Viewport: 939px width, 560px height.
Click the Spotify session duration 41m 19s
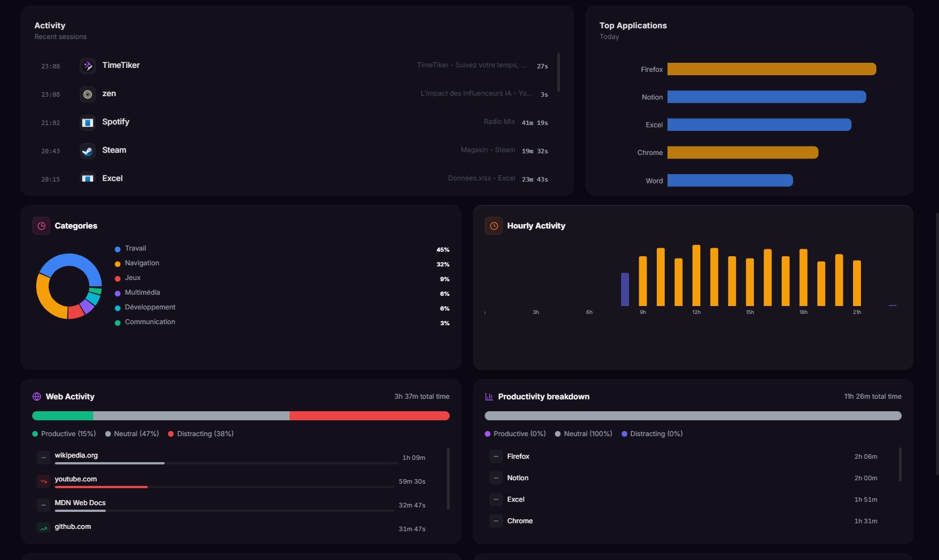pyautogui.click(x=535, y=123)
